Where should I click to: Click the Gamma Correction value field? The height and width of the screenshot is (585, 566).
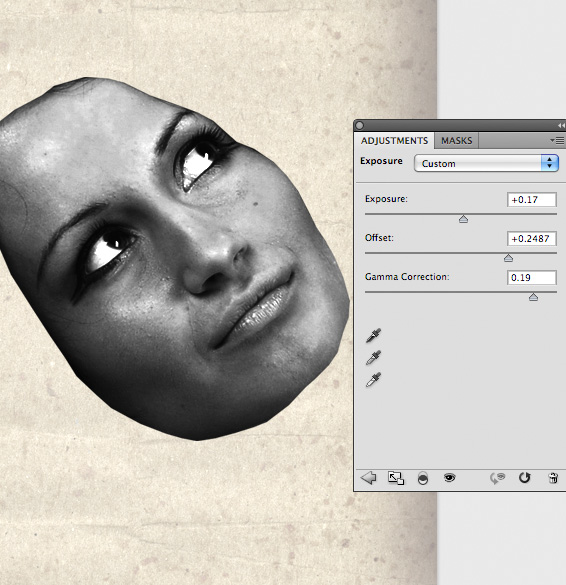tap(532, 278)
